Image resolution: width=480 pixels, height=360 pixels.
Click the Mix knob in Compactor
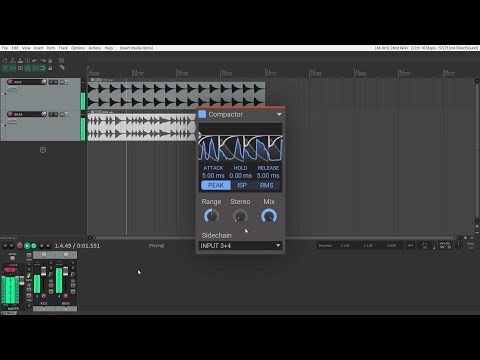point(269,216)
